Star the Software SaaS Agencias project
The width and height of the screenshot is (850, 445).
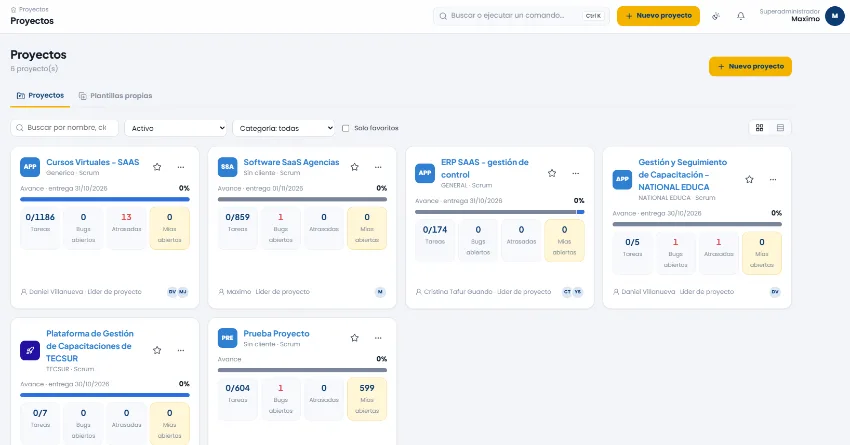pyautogui.click(x=355, y=167)
